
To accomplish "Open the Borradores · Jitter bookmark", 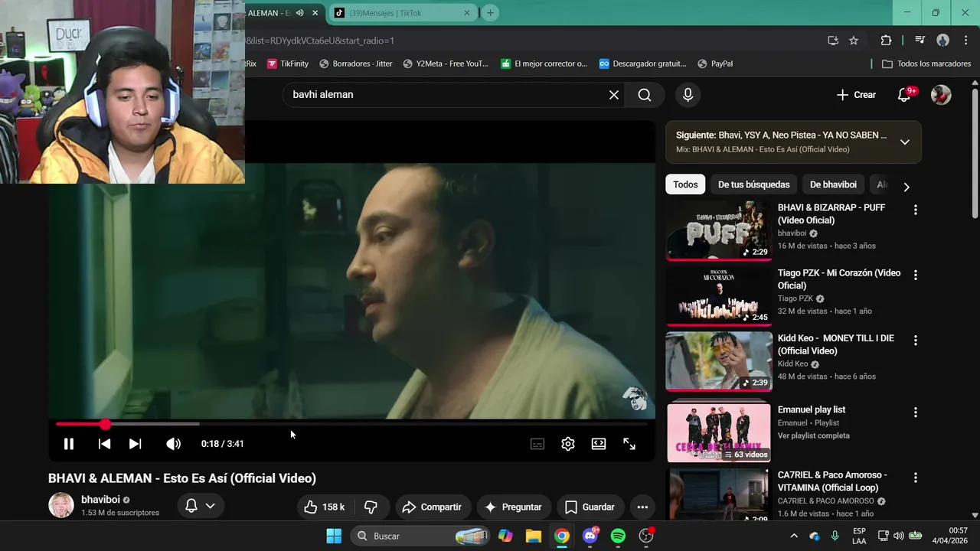I will pyautogui.click(x=356, y=64).
